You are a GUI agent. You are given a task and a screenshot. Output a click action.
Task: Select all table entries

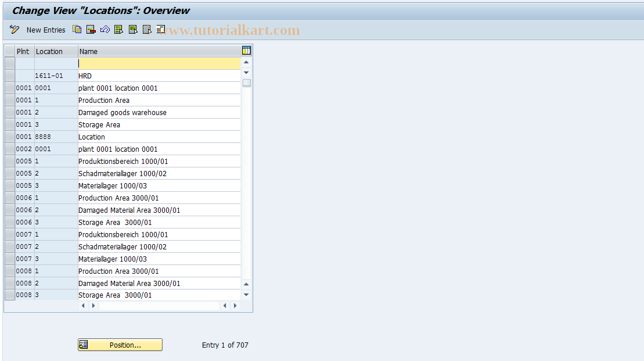click(118, 29)
